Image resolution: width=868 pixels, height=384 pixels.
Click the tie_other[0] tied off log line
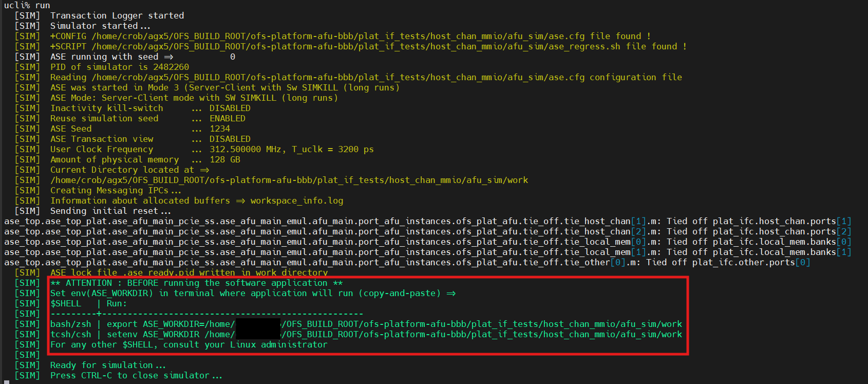407,262
